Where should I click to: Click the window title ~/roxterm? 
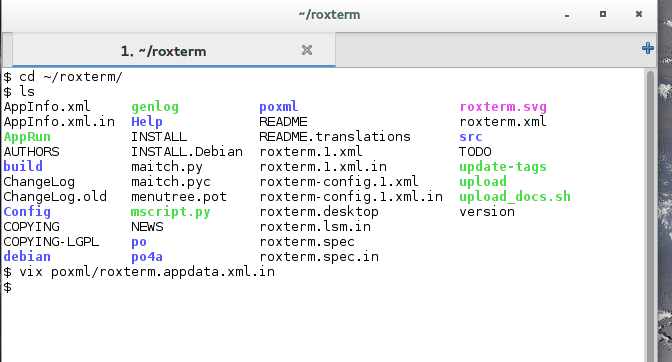tap(329, 15)
